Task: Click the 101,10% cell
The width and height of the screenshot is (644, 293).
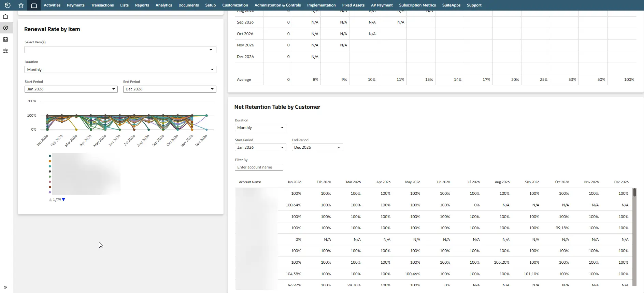Action: (x=531, y=274)
